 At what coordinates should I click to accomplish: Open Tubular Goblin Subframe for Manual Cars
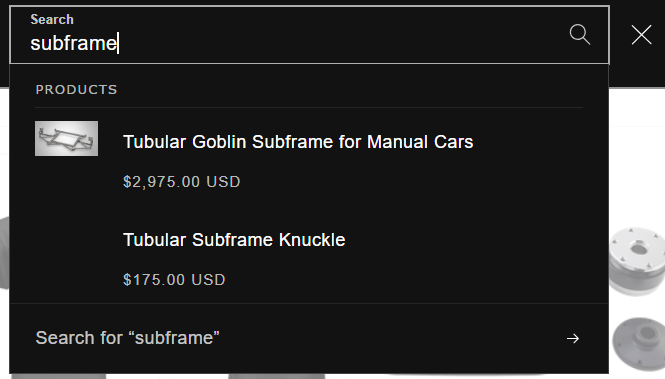(298, 142)
